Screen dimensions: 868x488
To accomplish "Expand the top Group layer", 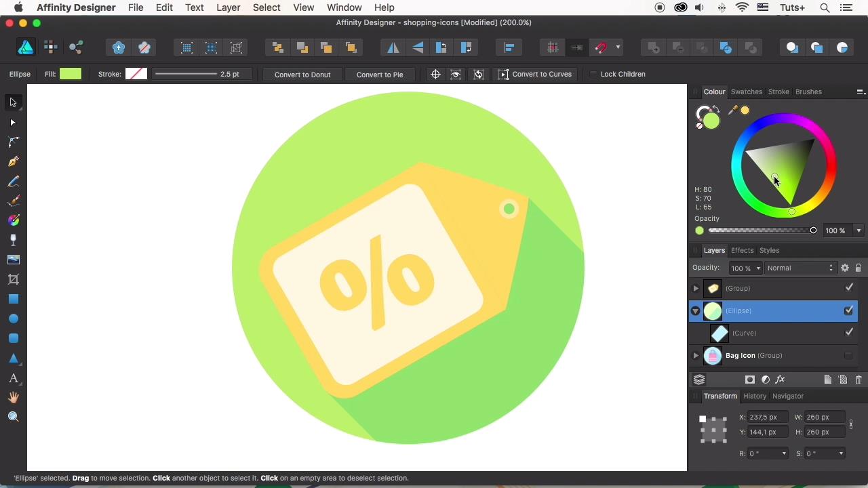I will click(x=696, y=289).
